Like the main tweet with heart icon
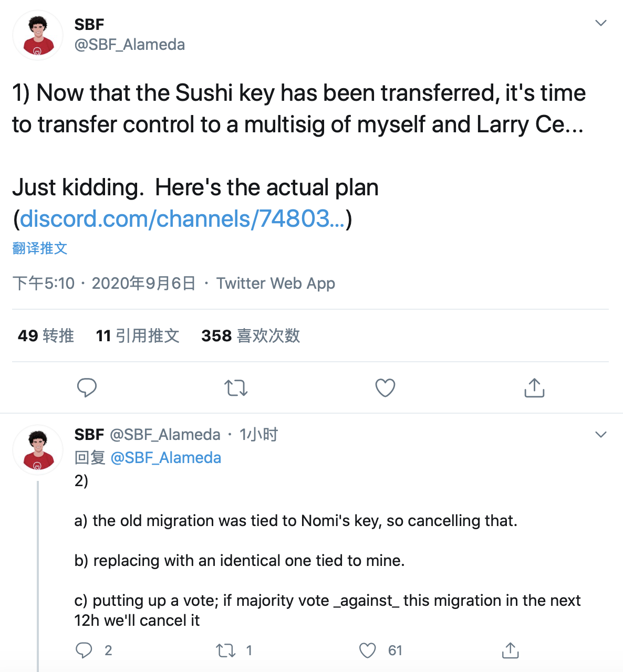The height and width of the screenshot is (672, 623). pyautogui.click(x=385, y=388)
